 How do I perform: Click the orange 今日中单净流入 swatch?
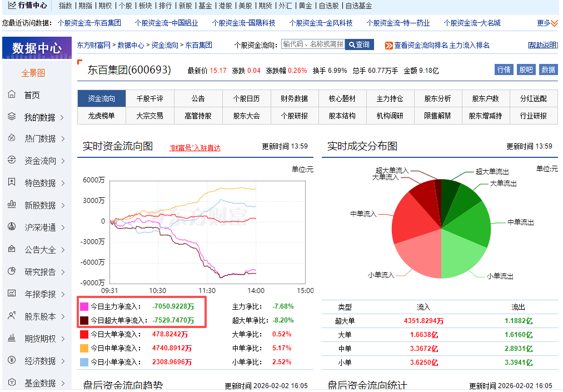pos(84,348)
